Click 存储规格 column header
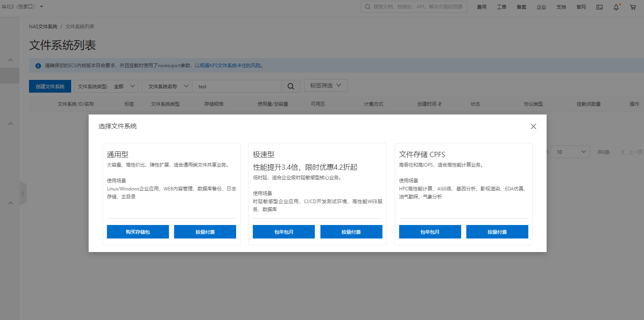 pos(214,104)
